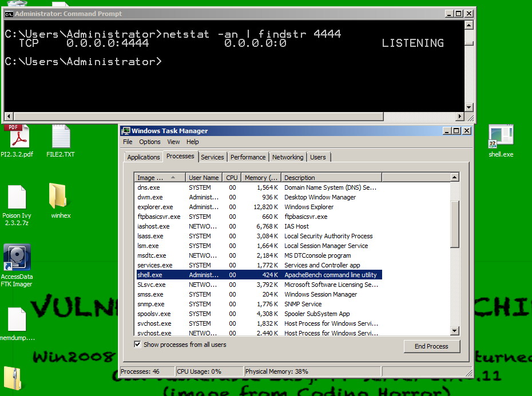The image size is (532, 396).
Task: Select the dwm.exe process row
Action: [259, 197]
